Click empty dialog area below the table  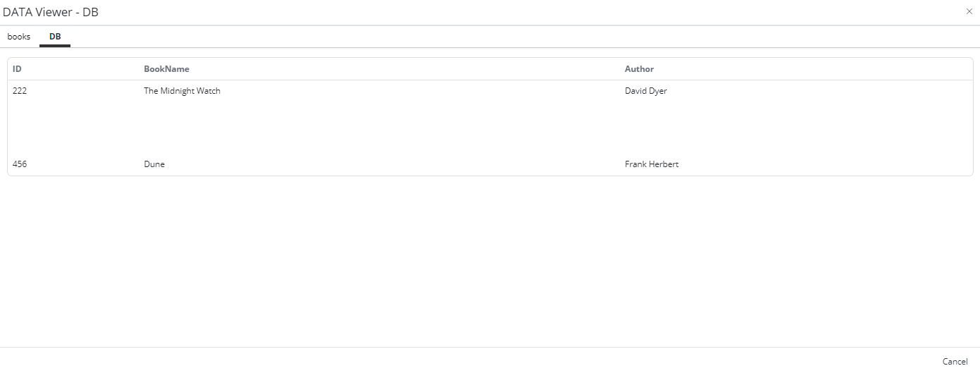pyautogui.click(x=490, y=261)
